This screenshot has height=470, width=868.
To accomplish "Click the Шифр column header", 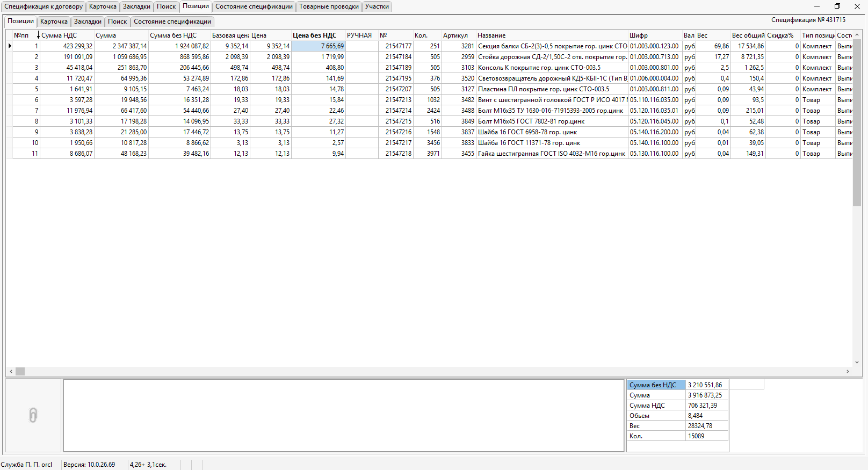I will coord(655,35).
